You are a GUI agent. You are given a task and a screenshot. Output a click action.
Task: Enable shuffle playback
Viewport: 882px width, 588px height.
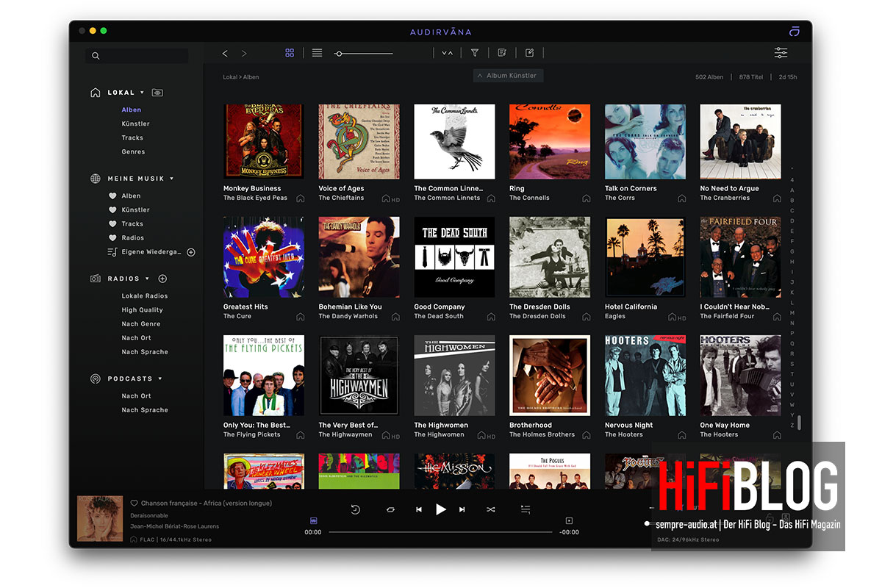[x=490, y=509]
